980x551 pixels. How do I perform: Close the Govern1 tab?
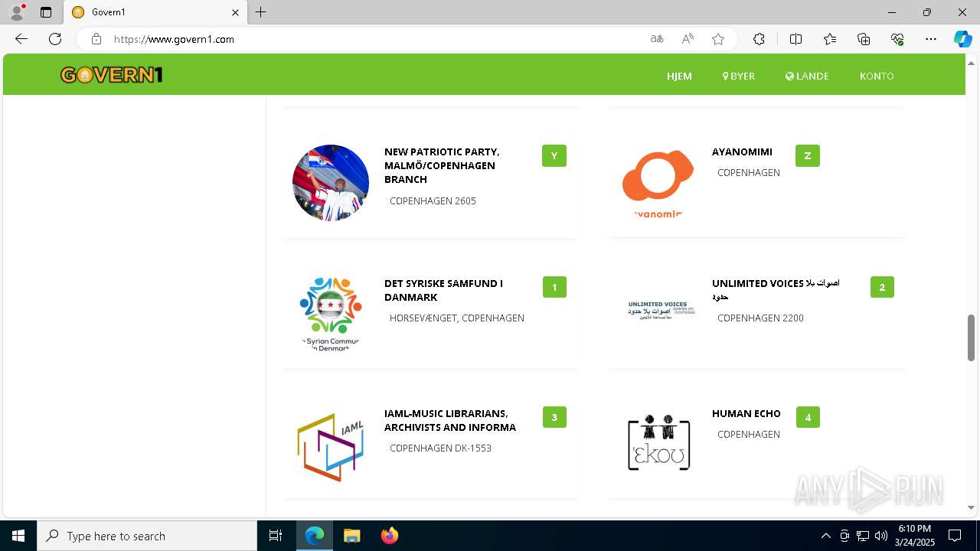pos(235,12)
